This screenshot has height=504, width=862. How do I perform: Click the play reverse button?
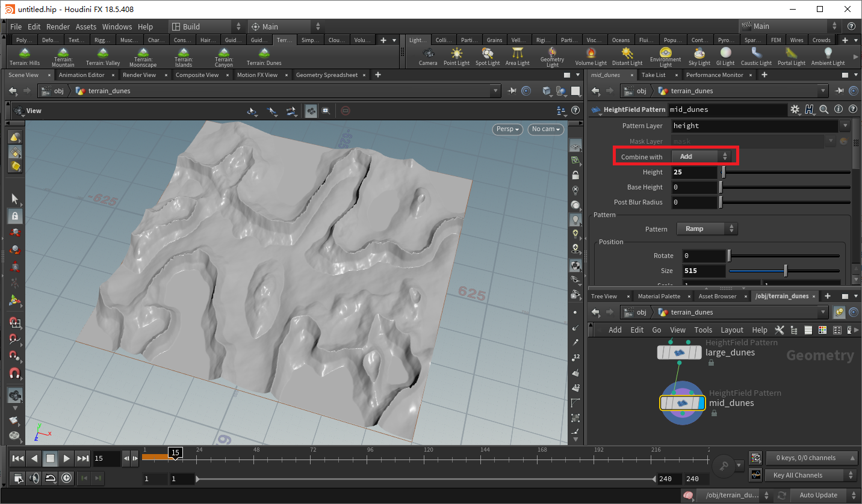click(x=34, y=458)
